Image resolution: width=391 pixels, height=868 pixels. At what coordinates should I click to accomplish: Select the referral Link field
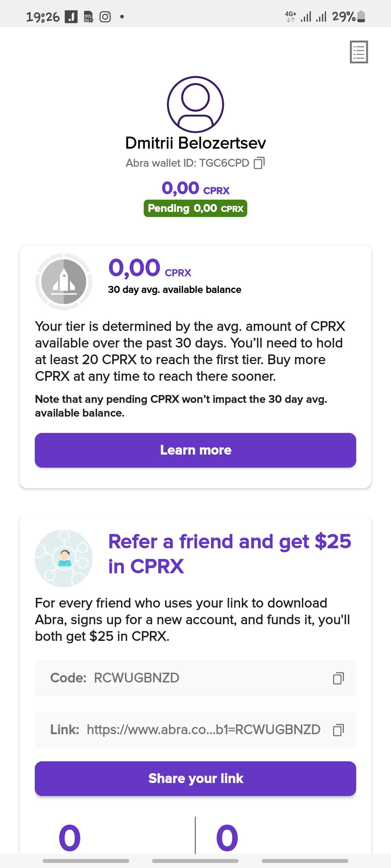[195, 730]
